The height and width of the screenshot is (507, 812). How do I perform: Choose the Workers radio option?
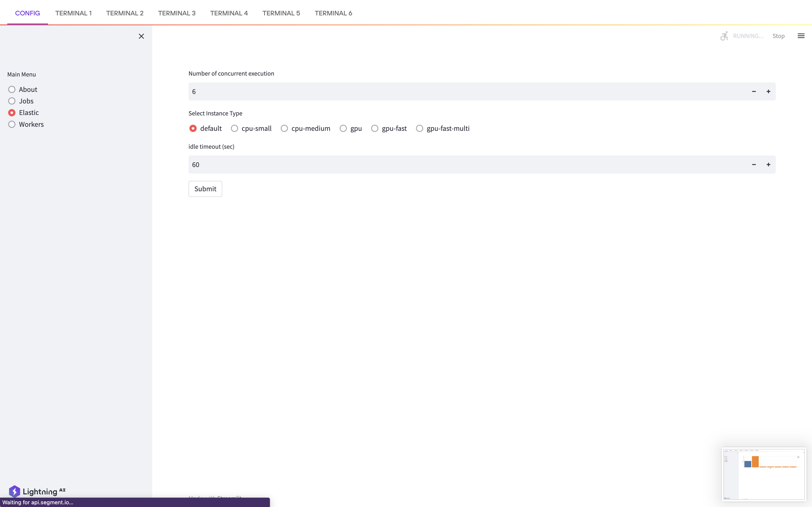12,124
